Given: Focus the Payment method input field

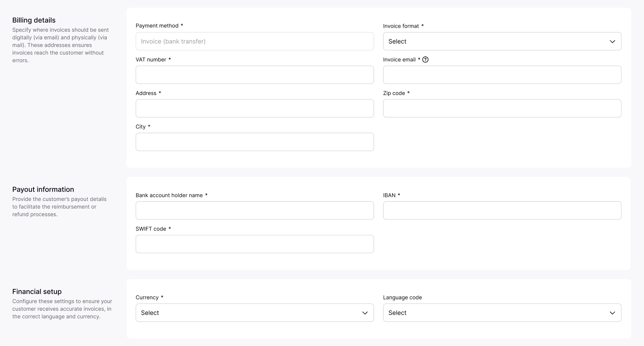Looking at the screenshot, I should [254, 41].
